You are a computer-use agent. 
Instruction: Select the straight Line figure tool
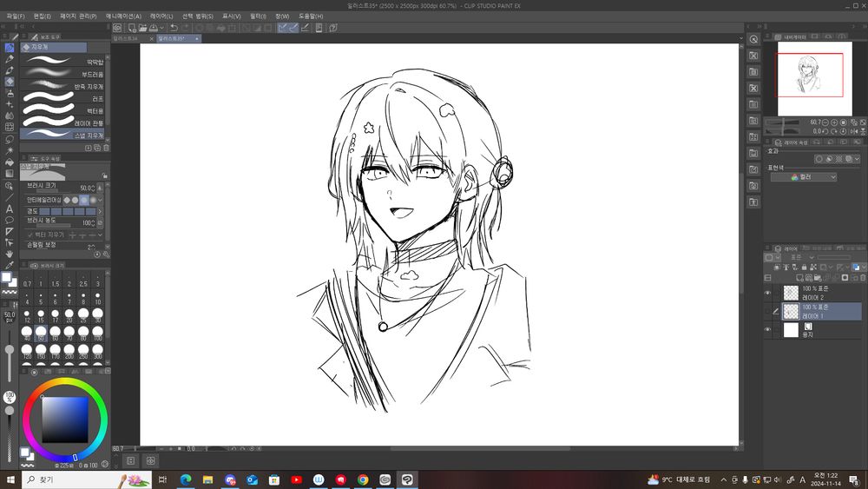click(10, 196)
